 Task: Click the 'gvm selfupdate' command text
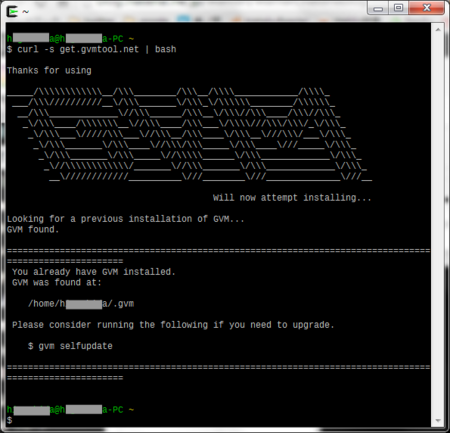(x=75, y=346)
